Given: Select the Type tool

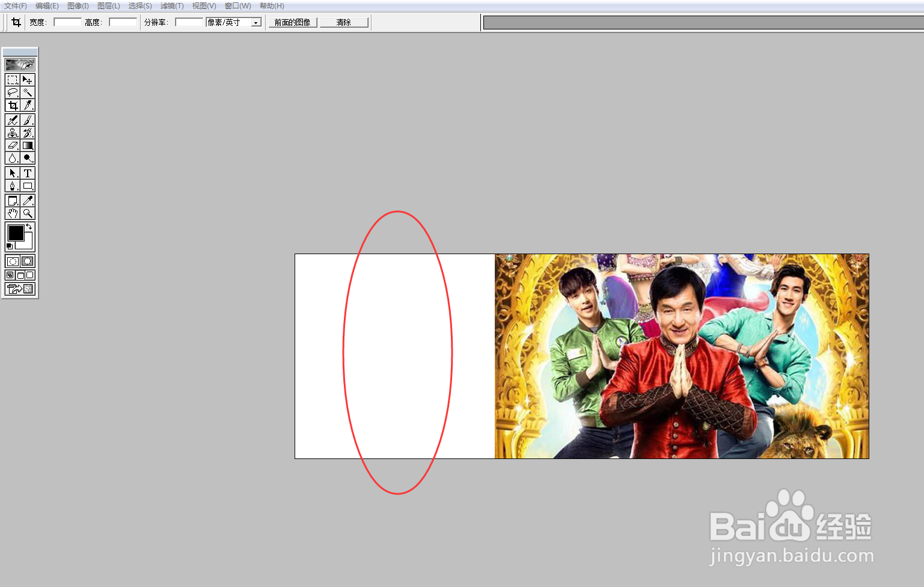Looking at the screenshot, I should pos(28,173).
